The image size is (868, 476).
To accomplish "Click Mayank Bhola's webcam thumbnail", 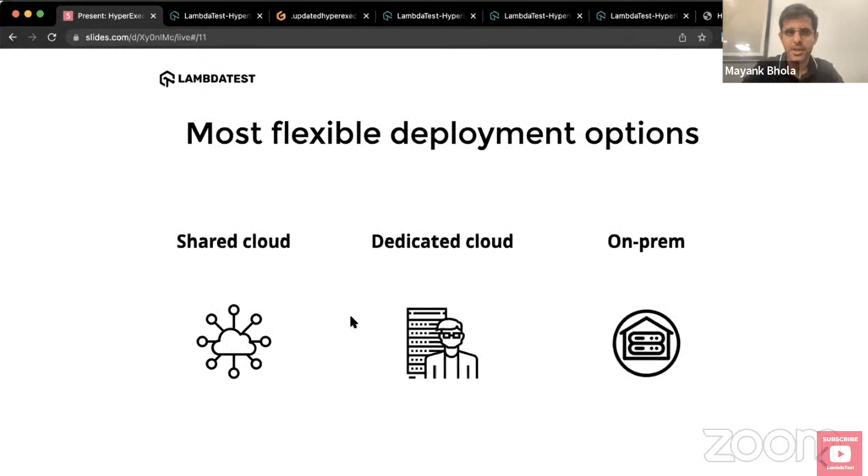I will click(x=795, y=40).
